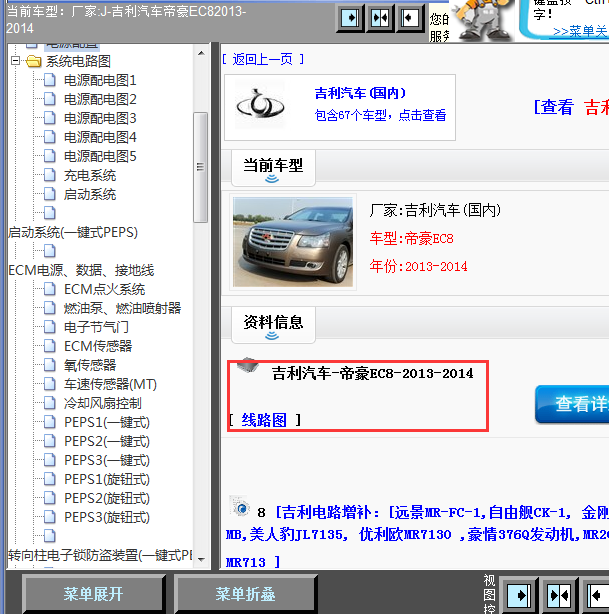Open PEPS3(旋钮式) diagram

pos(107,517)
